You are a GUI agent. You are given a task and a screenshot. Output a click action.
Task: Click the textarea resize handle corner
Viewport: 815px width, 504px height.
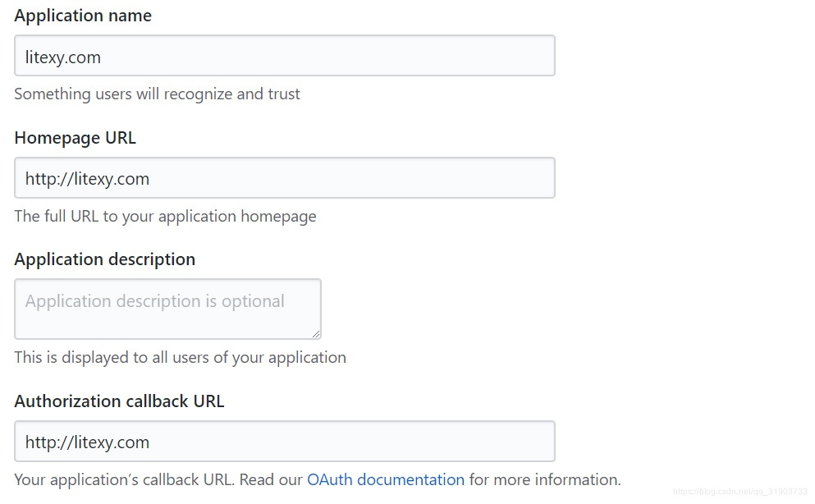pos(316,334)
